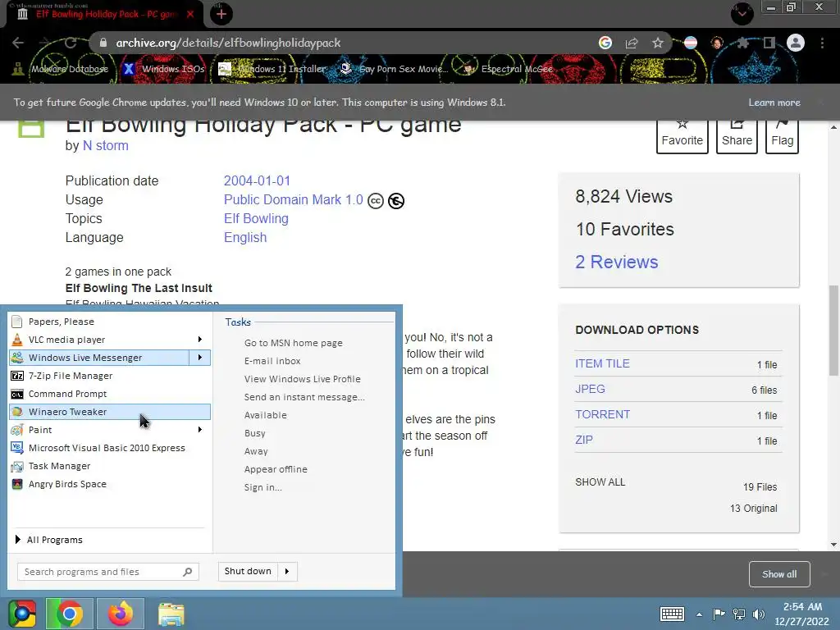This screenshot has width=840, height=630.
Task: Click Google icon in address bar
Action: point(605,43)
